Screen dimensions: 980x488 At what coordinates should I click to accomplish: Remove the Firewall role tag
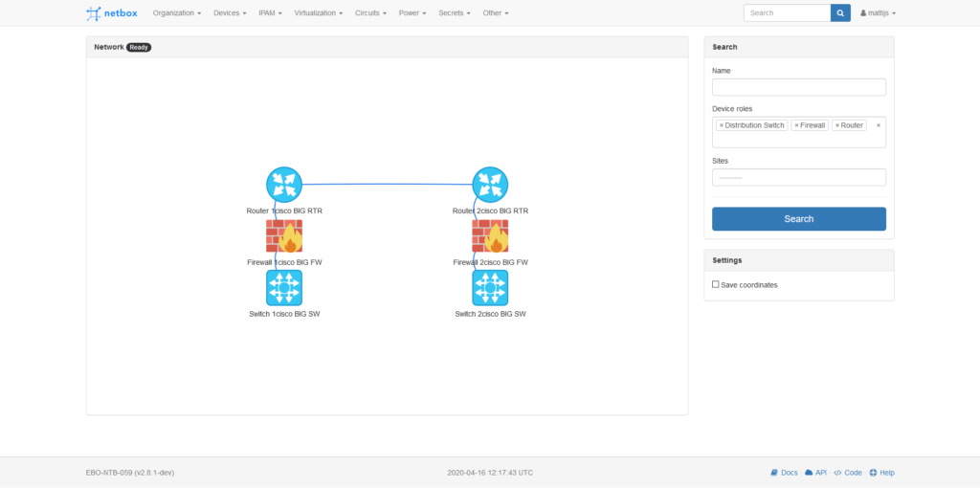796,125
